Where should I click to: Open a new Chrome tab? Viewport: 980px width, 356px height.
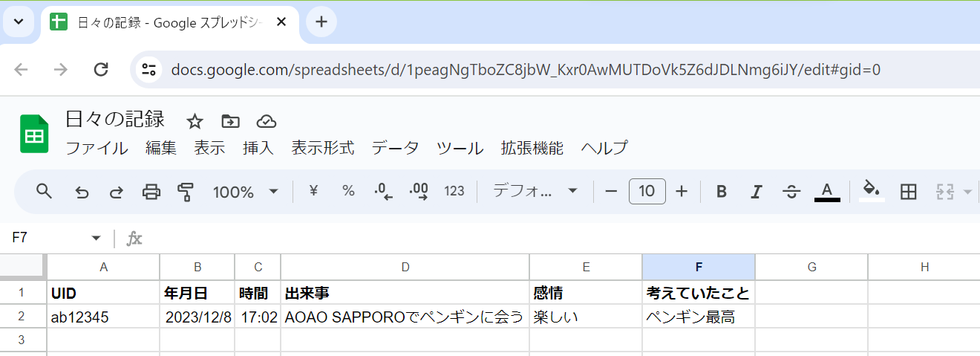coord(321,22)
